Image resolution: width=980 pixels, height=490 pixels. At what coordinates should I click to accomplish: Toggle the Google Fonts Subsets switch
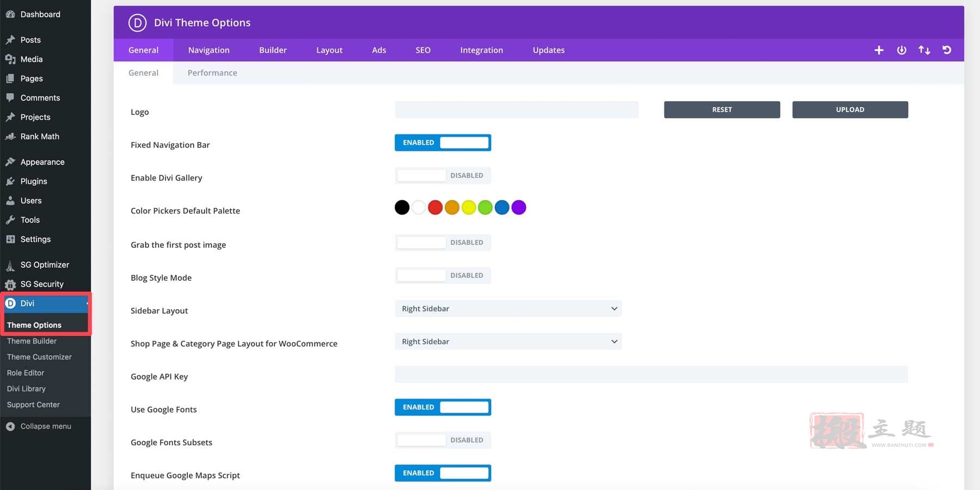[443, 440]
